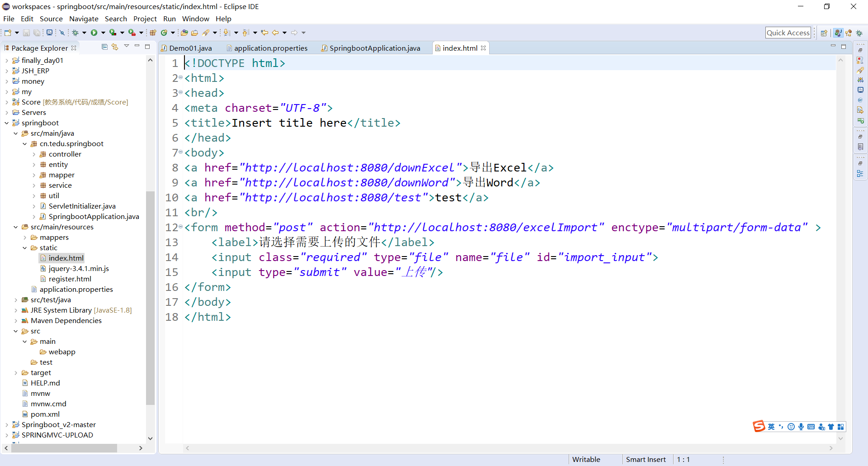The height and width of the screenshot is (466, 868).
Task: Click the Open Perspective icon
Action: point(824,33)
